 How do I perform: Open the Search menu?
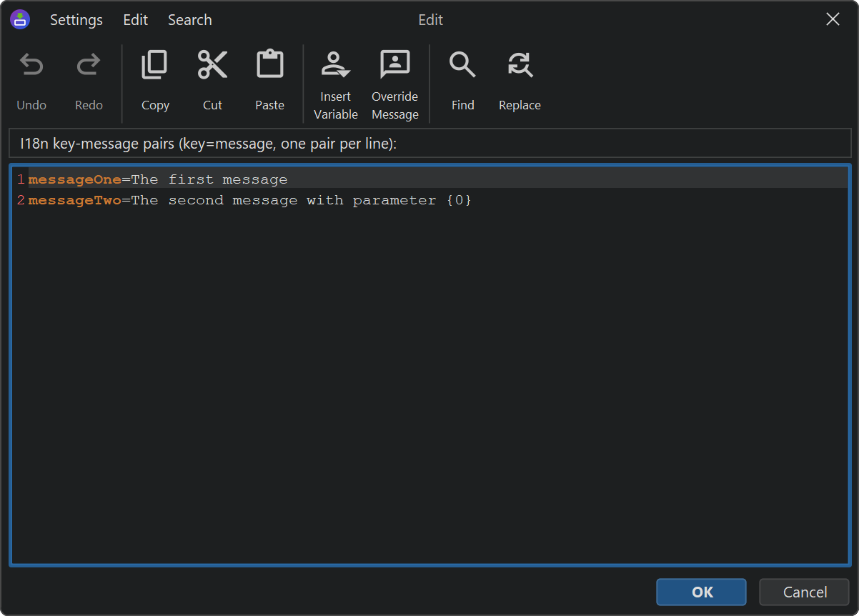pyautogui.click(x=189, y=20)
